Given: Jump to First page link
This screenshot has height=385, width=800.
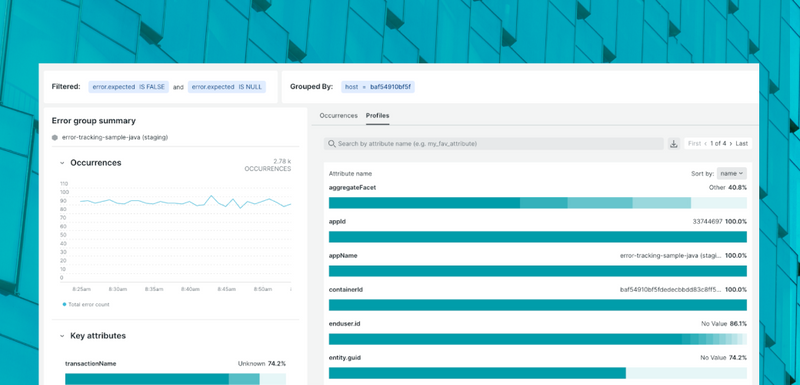Looking at the screenshot, I should tap(694, 144).
